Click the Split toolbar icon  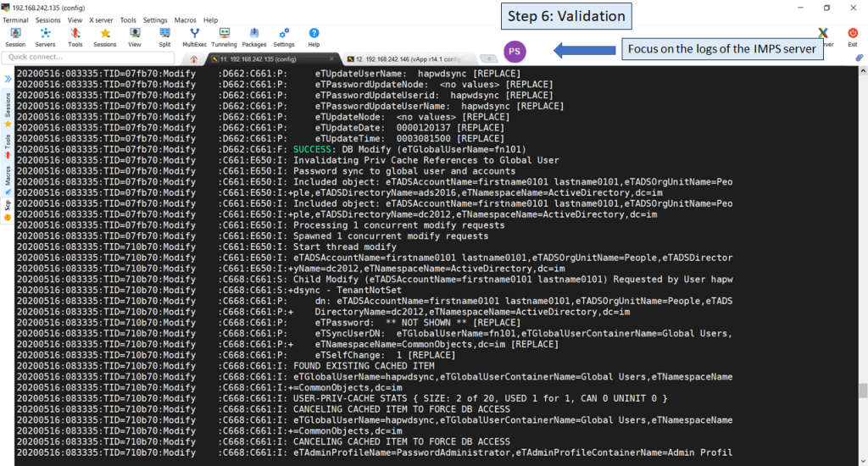click(164, 36)
